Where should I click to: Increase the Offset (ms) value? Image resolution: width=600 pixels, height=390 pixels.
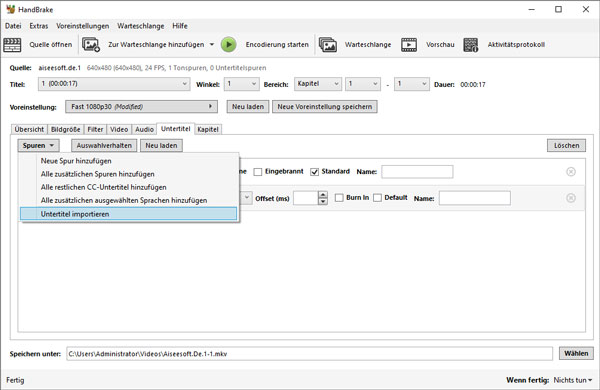point(323,194)
